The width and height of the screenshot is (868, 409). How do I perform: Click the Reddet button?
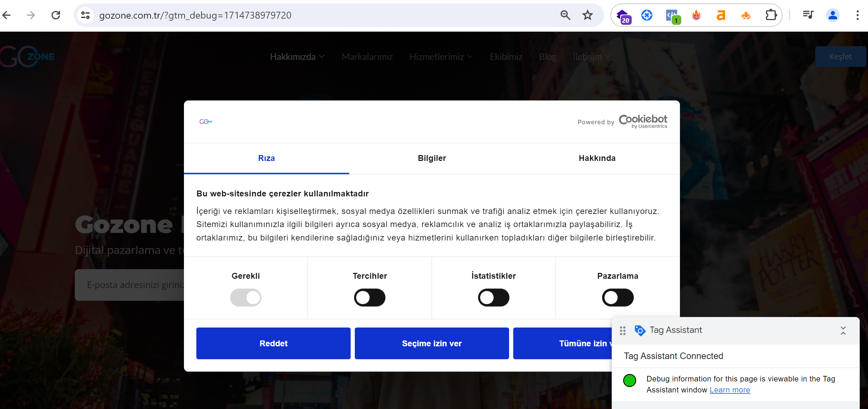pos(273,343)
